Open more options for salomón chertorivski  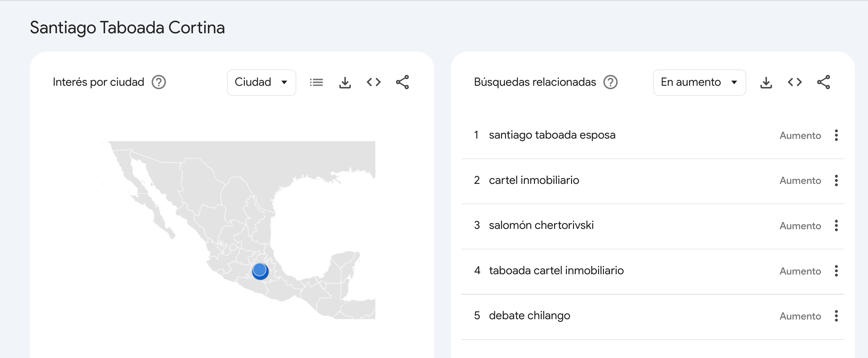pos(836,225)
